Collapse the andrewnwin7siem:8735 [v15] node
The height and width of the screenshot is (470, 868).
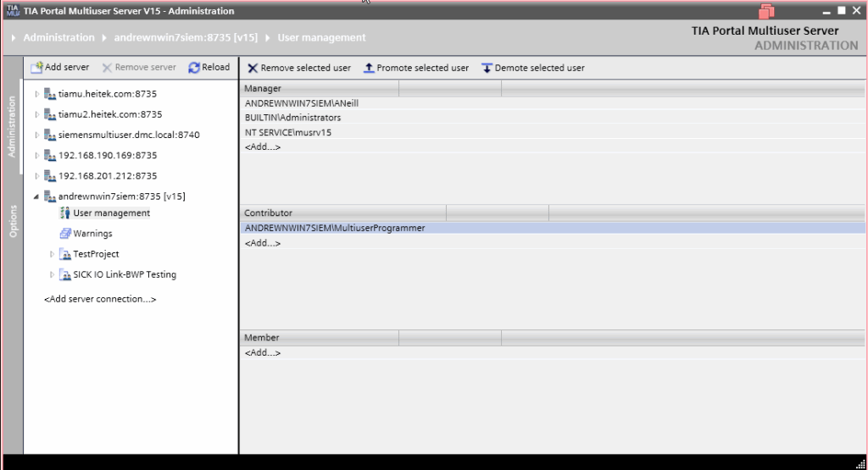pyautogui.click(x=36, y=196)
